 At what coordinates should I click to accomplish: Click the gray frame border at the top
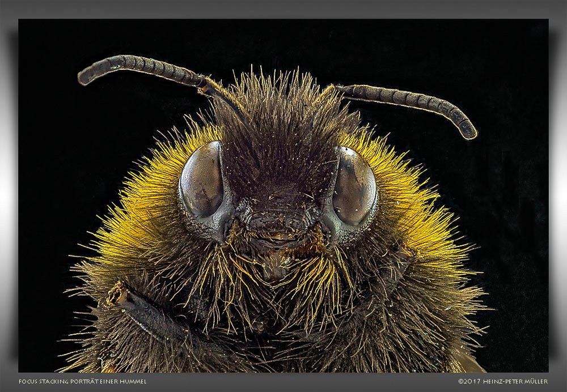pyautogui.click(x=283, y=9)
